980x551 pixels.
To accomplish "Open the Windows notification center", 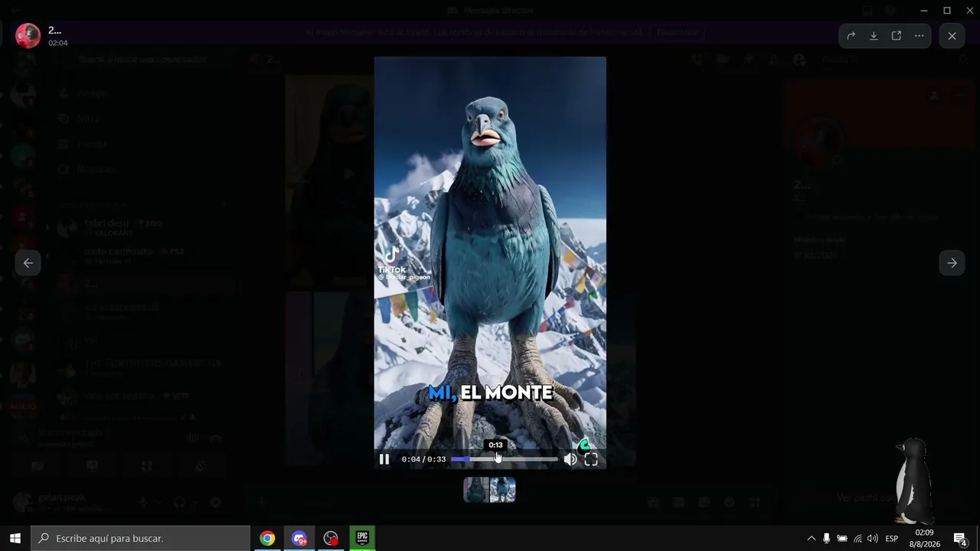I will pos(960,539).
